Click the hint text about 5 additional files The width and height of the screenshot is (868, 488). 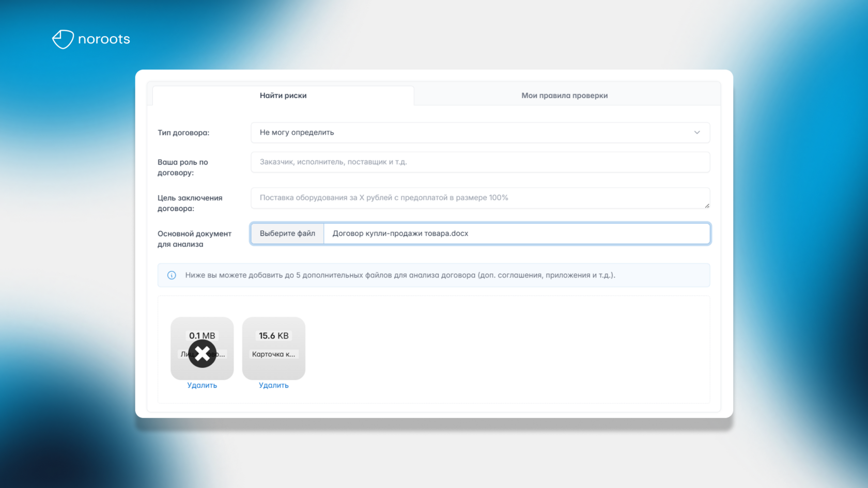click(400, 275)
